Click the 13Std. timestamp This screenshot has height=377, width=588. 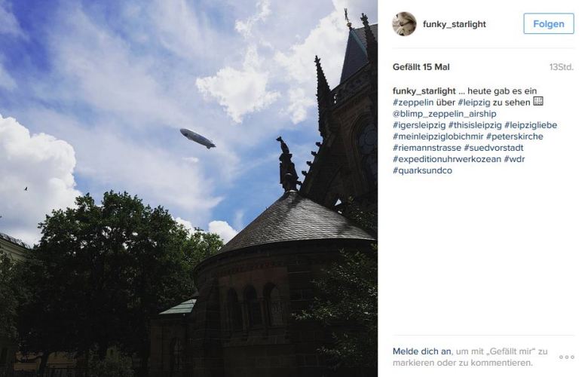[562, 67]
